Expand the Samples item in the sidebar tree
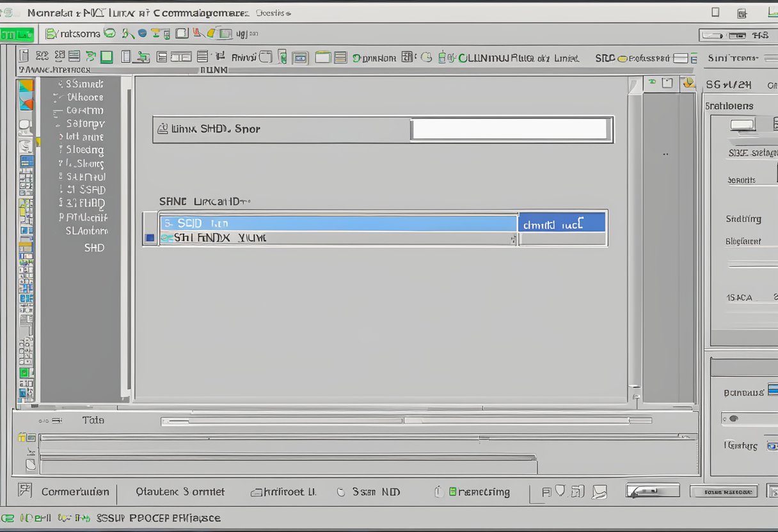 (83, 84)
